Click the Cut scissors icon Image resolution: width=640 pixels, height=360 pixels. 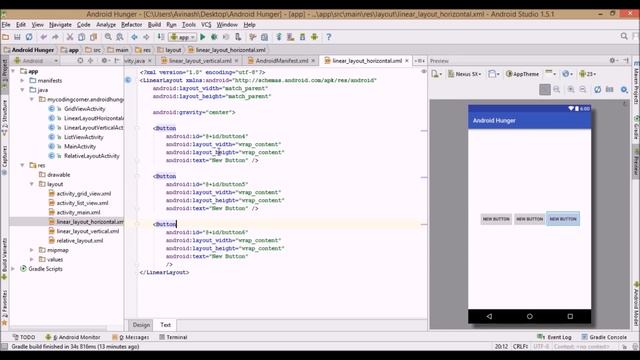[x=70, y=37]
